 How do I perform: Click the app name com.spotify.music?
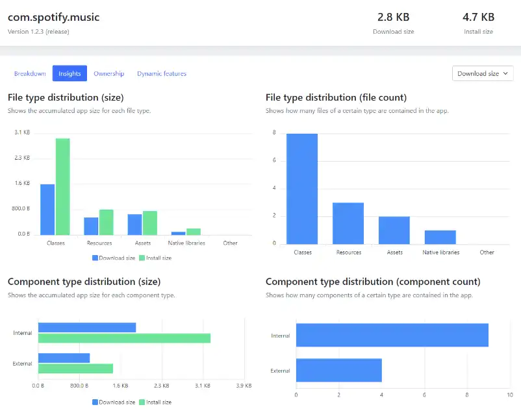(53, 18)
